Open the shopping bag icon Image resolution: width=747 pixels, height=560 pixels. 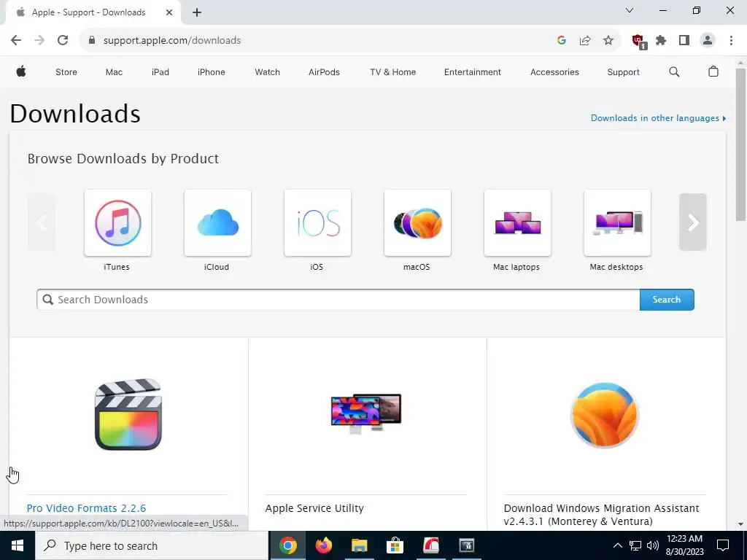(x=713, y=71)
